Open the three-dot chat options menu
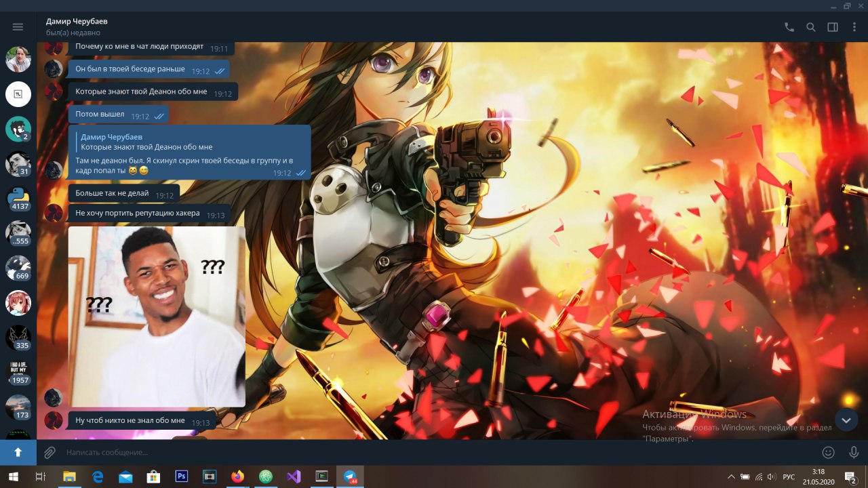 (x=854, y=27)
